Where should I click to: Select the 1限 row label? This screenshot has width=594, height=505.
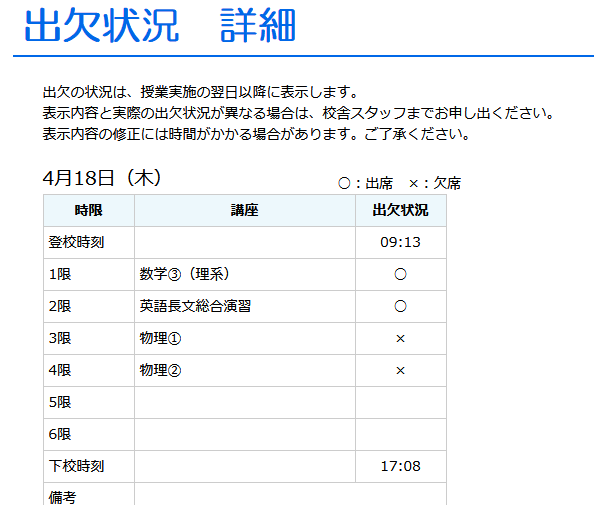[60, 274]
